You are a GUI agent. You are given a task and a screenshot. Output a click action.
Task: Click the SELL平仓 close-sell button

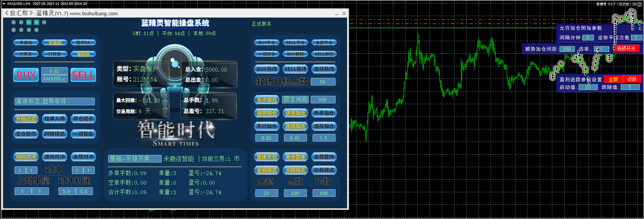[x=295, y=43]
